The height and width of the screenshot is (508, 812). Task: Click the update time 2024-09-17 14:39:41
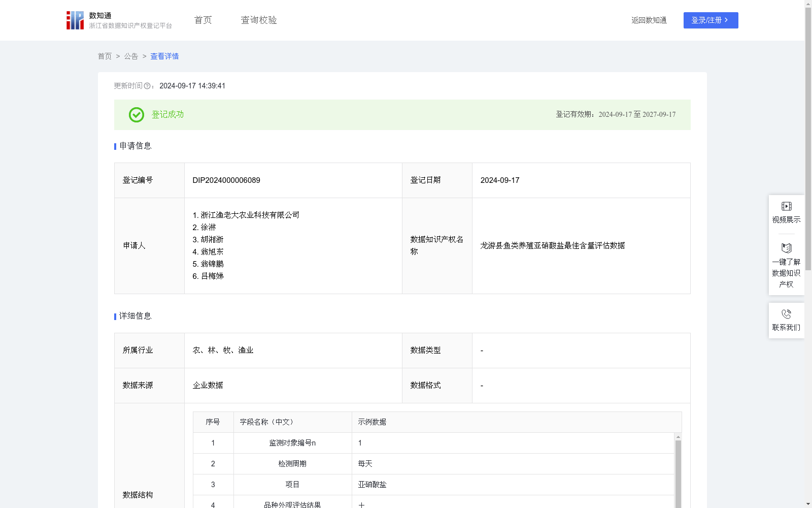point(192,86)
